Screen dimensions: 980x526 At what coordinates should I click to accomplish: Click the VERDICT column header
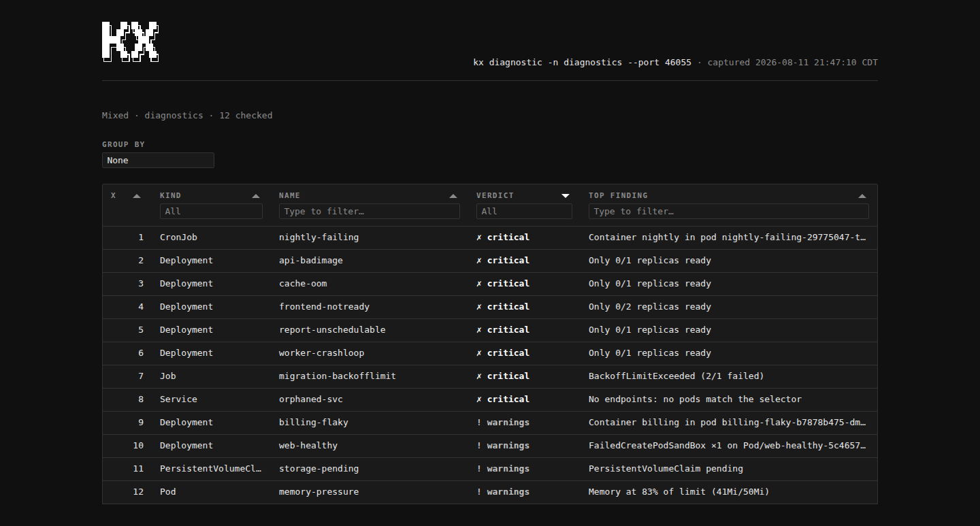pos(495,195)
